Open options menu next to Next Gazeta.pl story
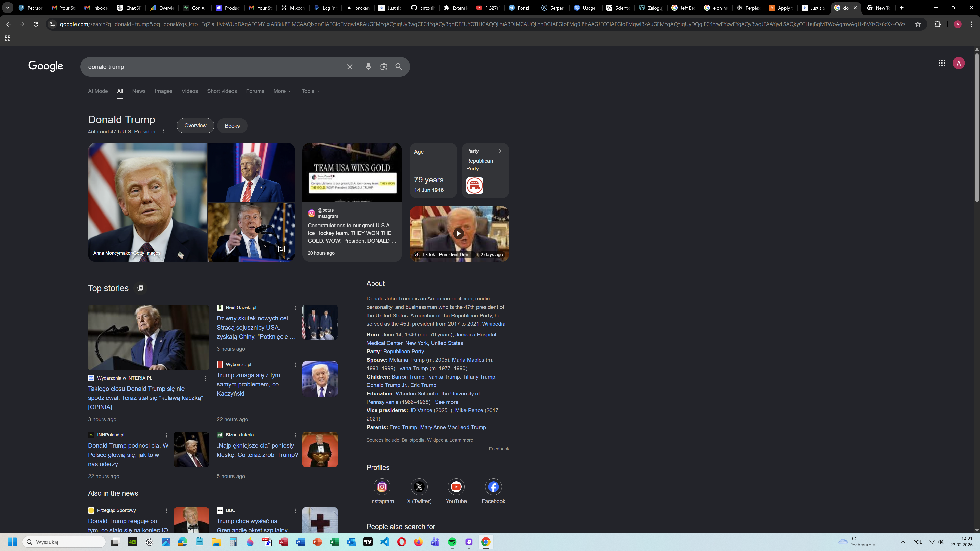Screen dimensions: 980x551 (x=295, y=308)
